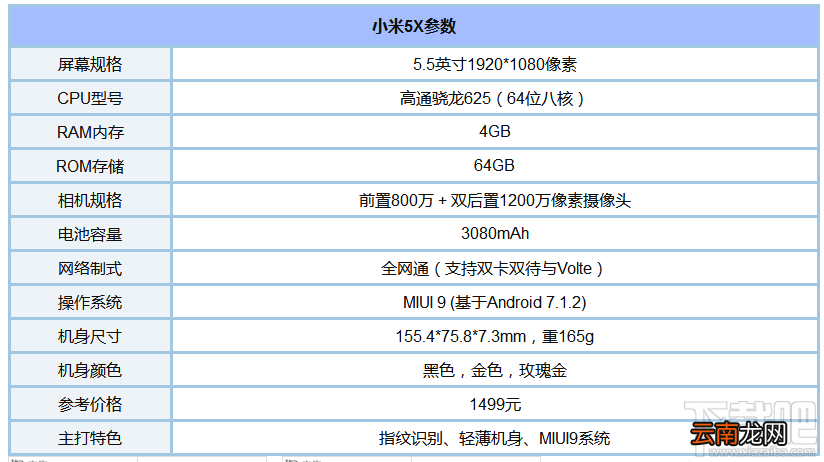Viewport: 824px width, 462px height.
Task: Click the 4GB value cell
Action: coord(495,132)
